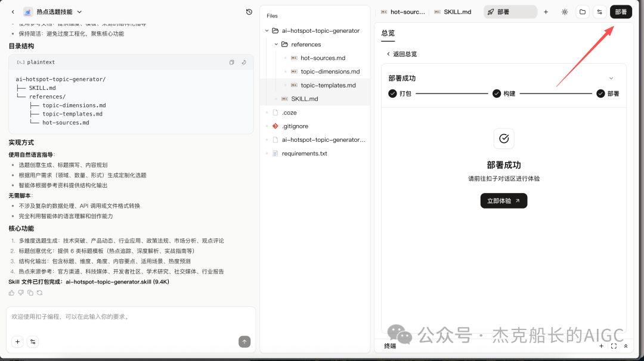
Task: Click the 构建 step checkmark
Action: point(497,94)
